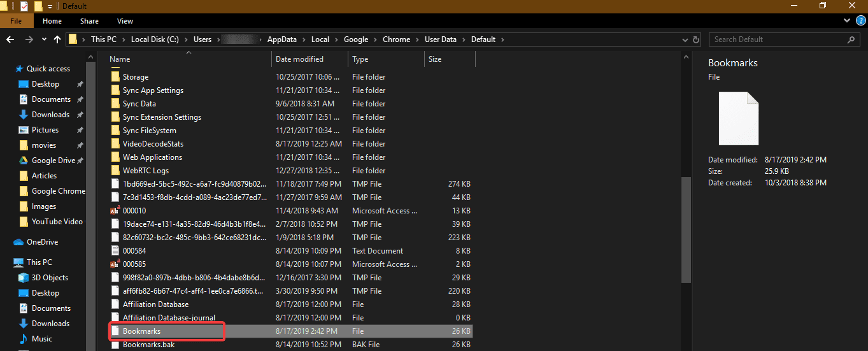Viewport: 868px width, 351px height.
Task: Click This PC in the address bar
Action: (103, 39)
